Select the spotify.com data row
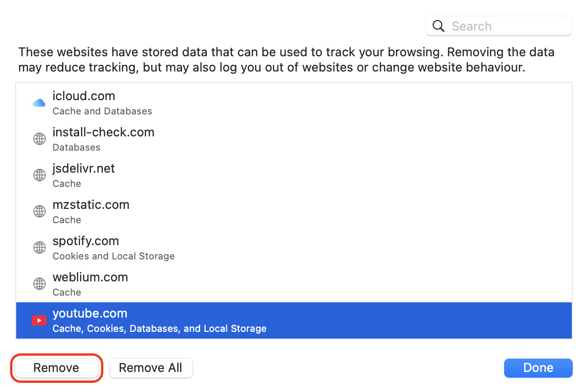 191,247
